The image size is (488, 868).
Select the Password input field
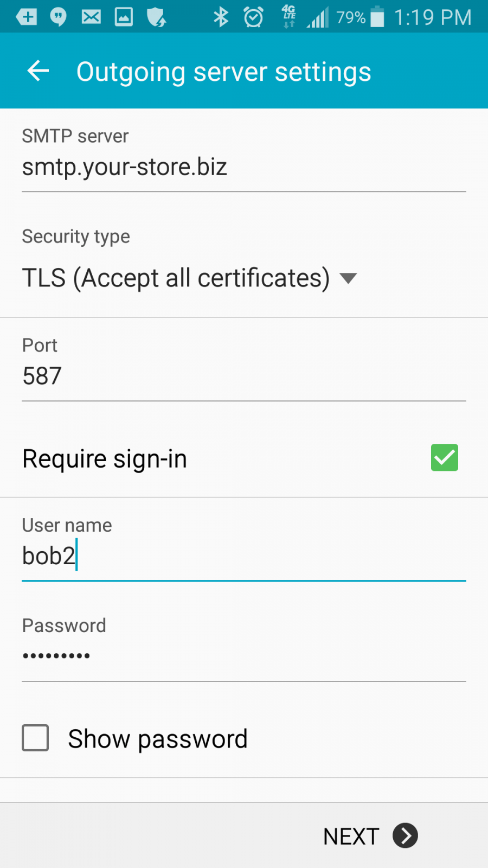tap(244, 657)
